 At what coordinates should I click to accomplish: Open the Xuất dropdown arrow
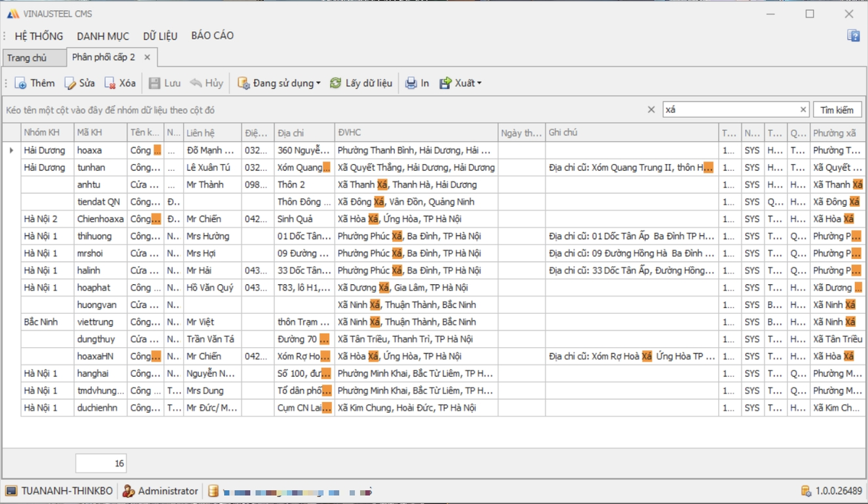[479, 83]
